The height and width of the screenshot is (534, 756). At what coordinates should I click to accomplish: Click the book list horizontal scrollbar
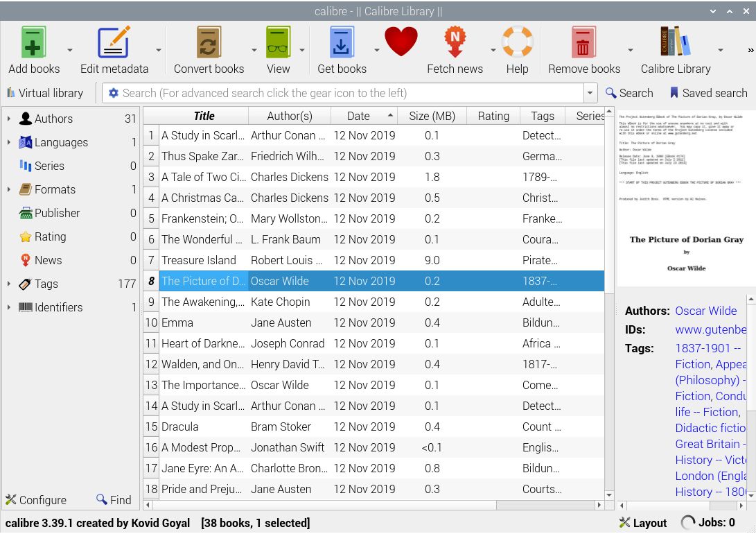pyautogui.click(x=373, y=505)
